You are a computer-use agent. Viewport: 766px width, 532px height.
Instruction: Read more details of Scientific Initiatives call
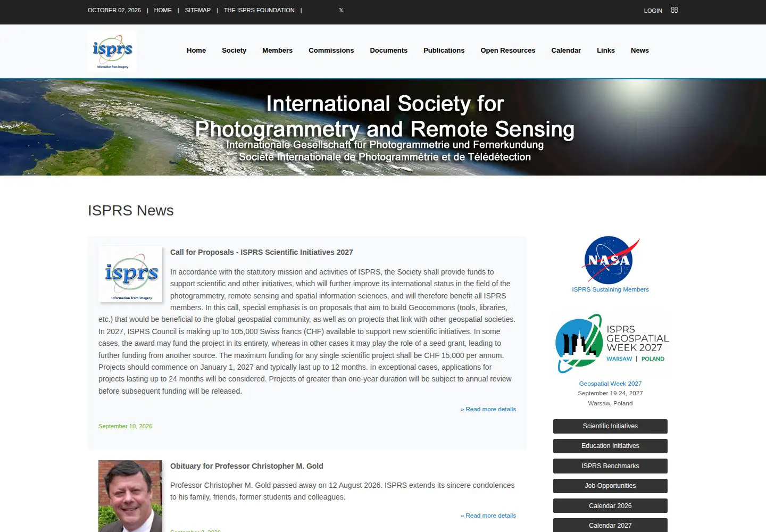click(x=488, y=409)
